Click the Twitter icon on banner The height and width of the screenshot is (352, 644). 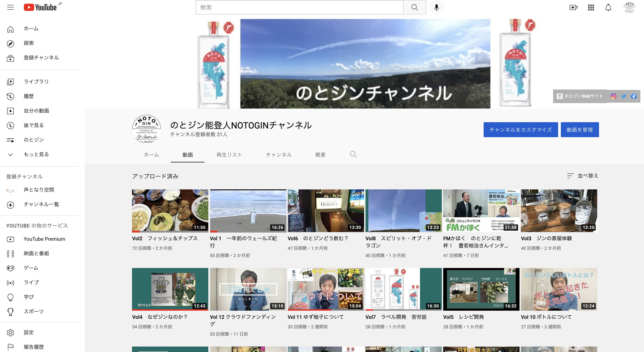pyautogui.click(x=624, y=96)
